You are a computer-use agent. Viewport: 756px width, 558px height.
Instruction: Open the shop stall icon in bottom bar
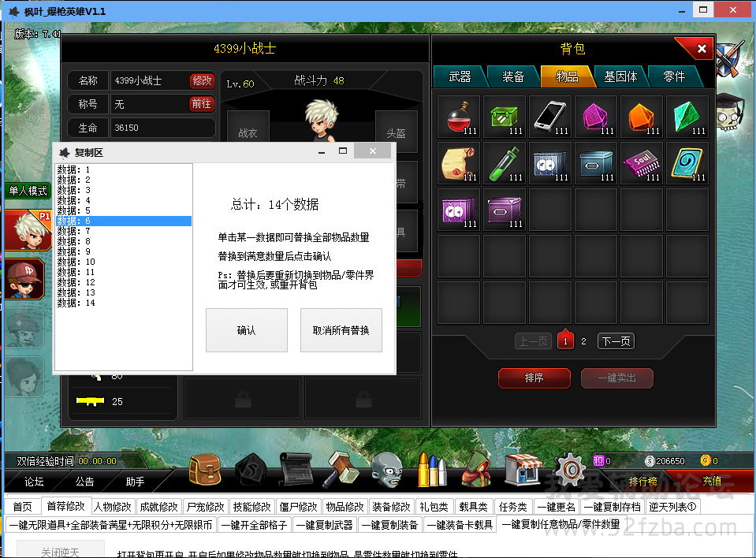pyautogui.click(x=523, y=469)
